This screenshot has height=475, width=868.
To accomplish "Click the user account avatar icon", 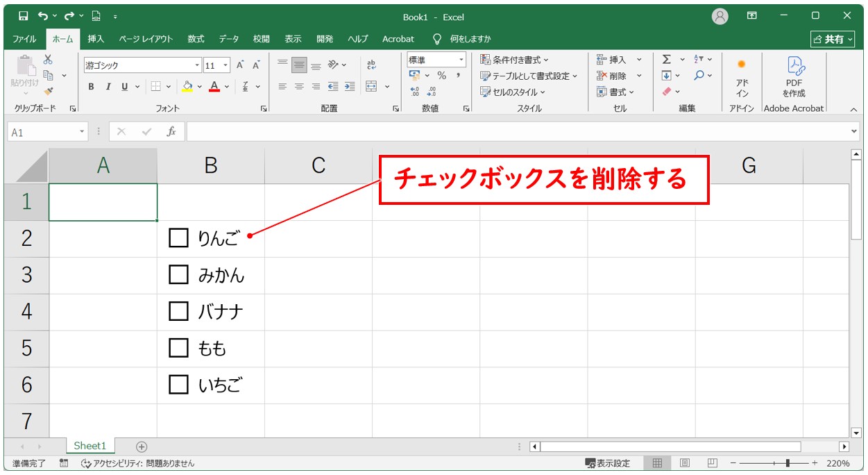I will pos(721,16).
